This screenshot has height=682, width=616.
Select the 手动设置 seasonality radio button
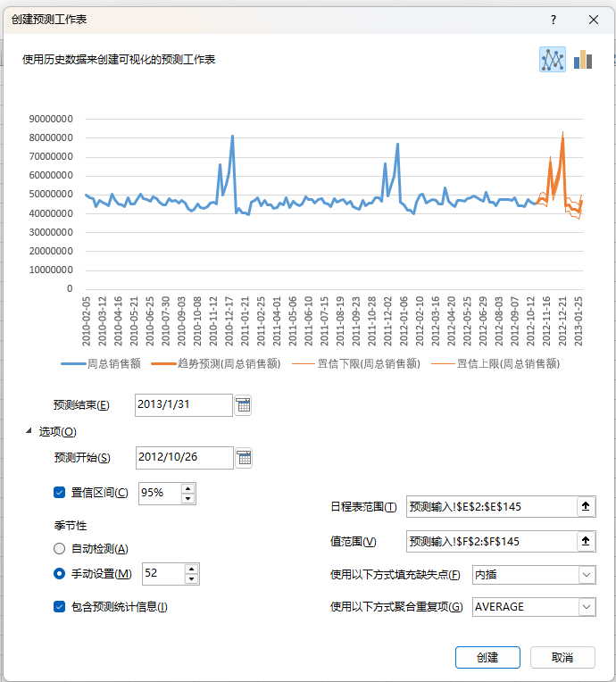pyautogui.click(x=59, y=574)
